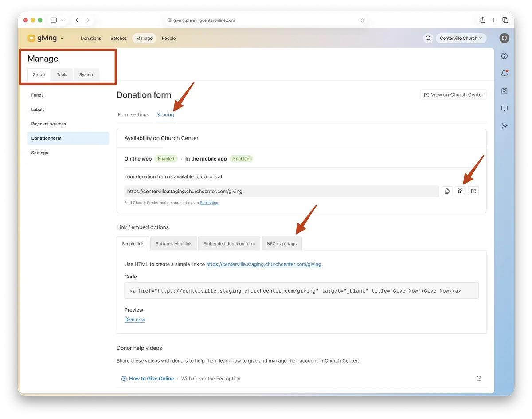Open the How to Give Online link
The height and width of the screenshot is (419, 532).
tap(152, 379)
